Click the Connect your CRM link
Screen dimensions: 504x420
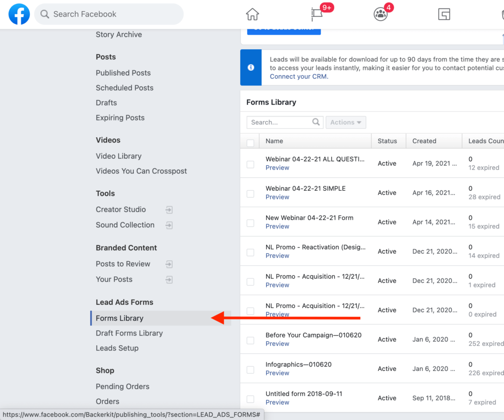299,76
